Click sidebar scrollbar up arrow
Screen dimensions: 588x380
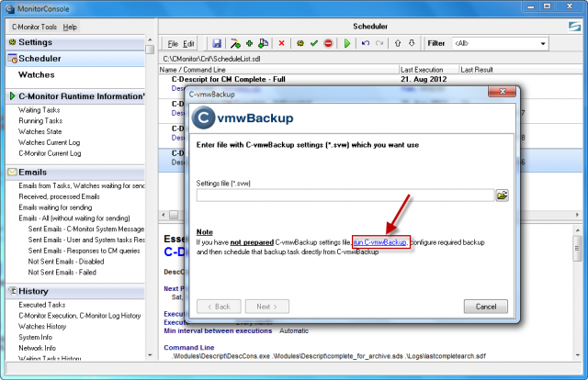(150, 39)
